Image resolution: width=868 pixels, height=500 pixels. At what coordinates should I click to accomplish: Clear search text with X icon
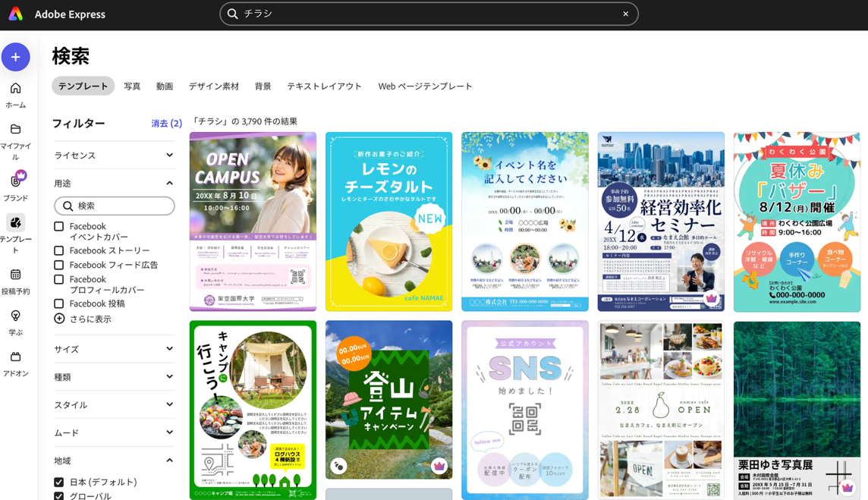pos(625,14)
